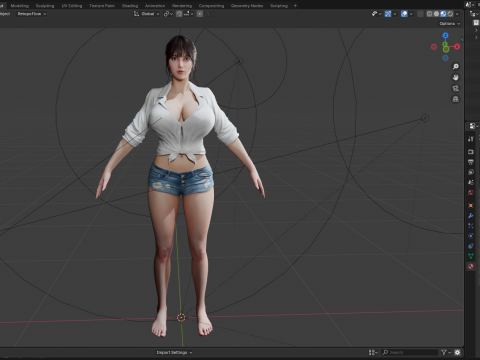The width and height of the screenshot is (480, 360).
Task: Open the Options dropdown in viewport
Action: (449, 24)
